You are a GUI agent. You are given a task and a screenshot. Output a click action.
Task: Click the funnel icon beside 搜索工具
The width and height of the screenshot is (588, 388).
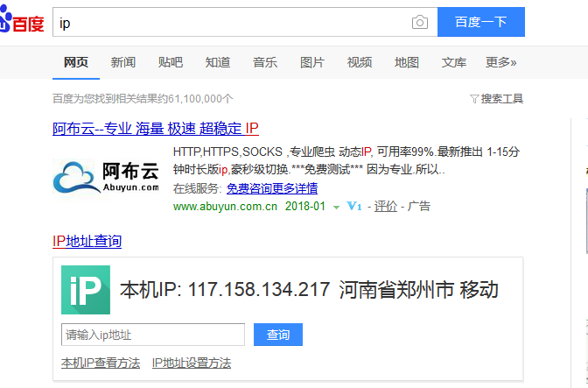(x=474, y=99)
